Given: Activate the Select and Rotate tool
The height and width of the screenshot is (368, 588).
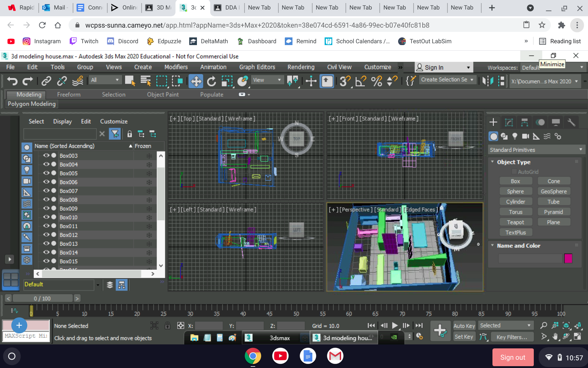Looking at the screenshot, I should (212, 81).
